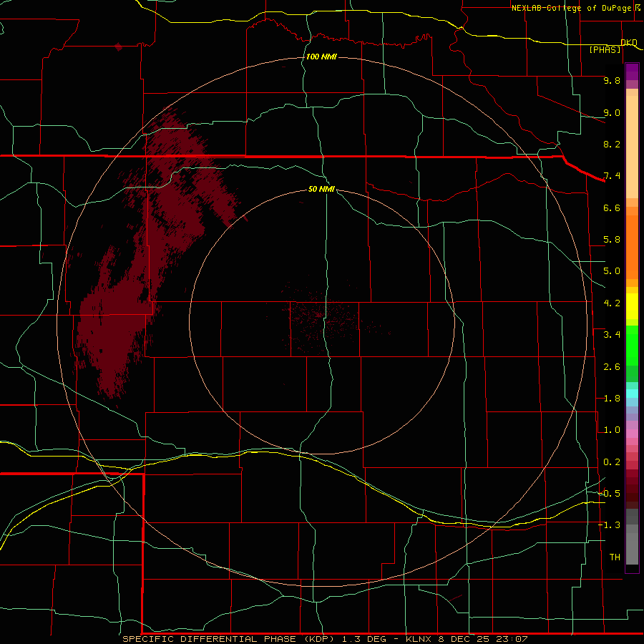Select the -0.5 scale value

click(x=609, y=494)
